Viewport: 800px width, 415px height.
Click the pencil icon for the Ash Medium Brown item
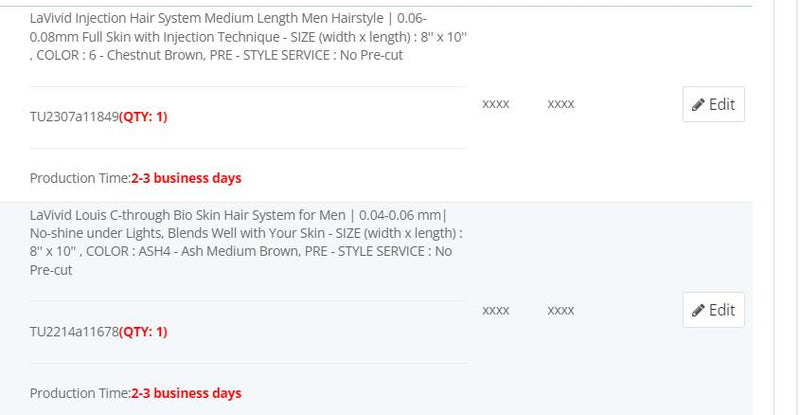(698, 310)
